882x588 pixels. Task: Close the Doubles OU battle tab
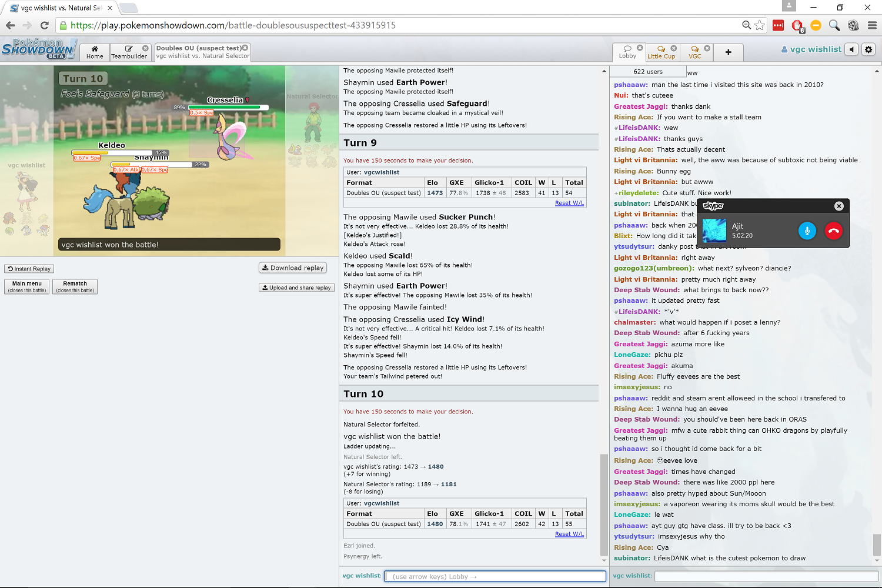coord(245,48)
